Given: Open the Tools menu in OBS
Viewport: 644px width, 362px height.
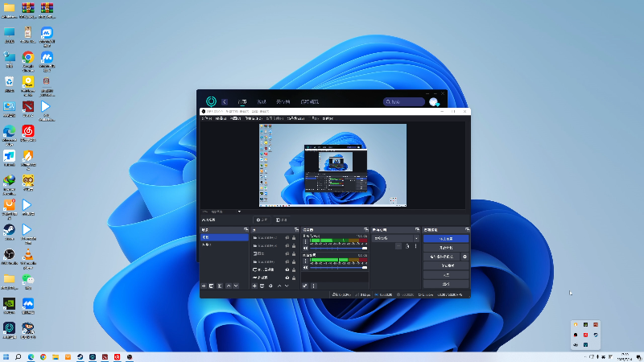Looking at the screenshot, I should tap(313, 118).
